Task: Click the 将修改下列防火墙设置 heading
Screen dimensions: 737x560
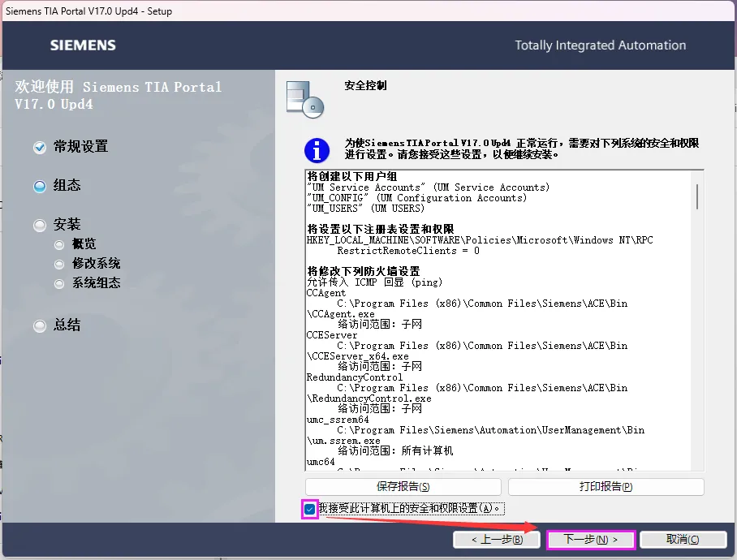Action: pos(364,271)
